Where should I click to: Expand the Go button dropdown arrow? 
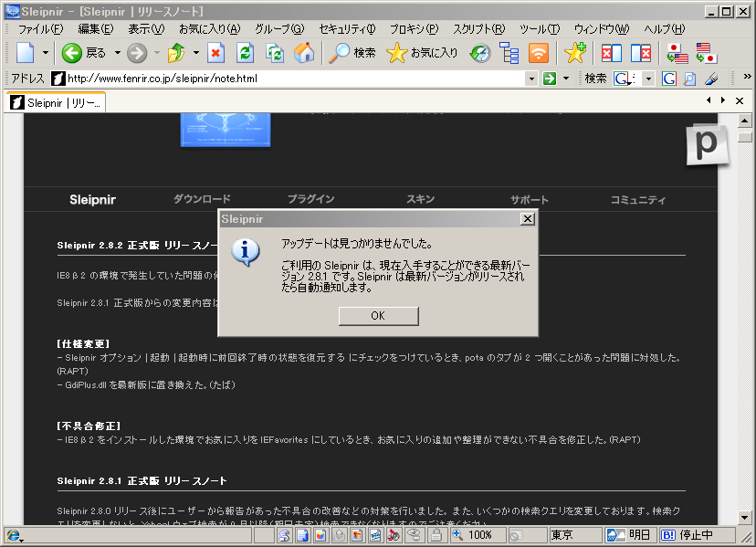pyautogui.click(x=566, y=79)
